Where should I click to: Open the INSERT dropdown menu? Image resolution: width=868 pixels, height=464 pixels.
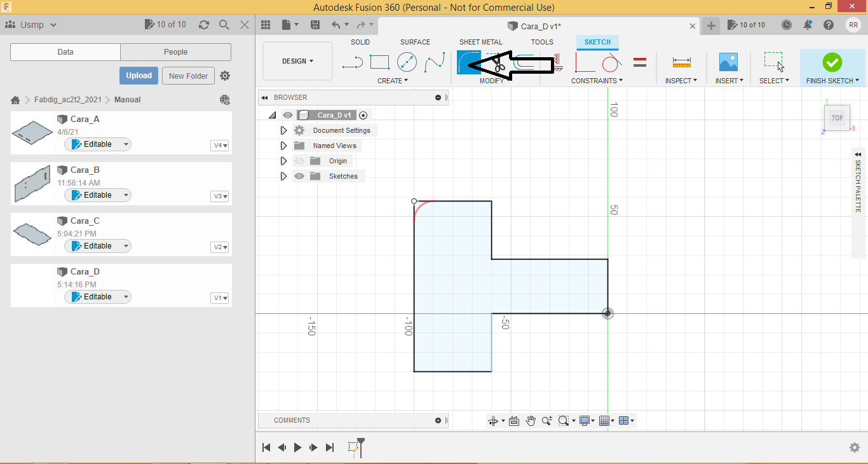729,81
